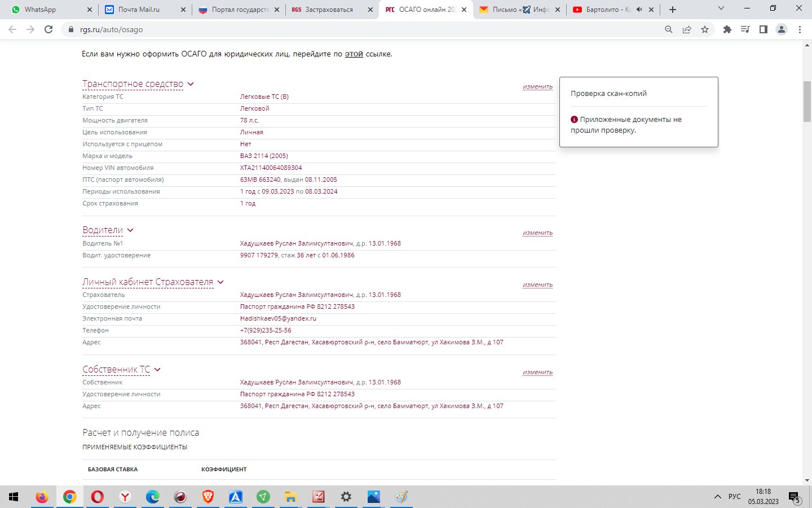Go back with the browser back arrow
The width and height of the screenshot is (812, 508).
click(12, 29)
